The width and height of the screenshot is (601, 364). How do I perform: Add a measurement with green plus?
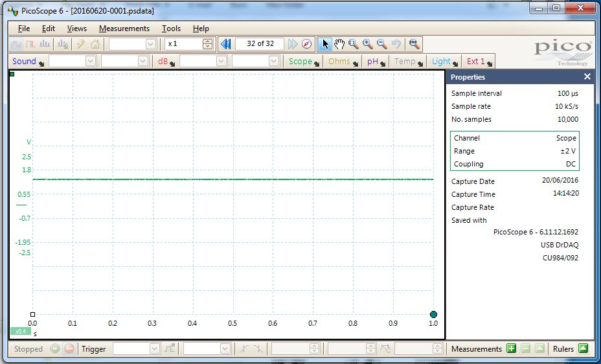(511, 348)
